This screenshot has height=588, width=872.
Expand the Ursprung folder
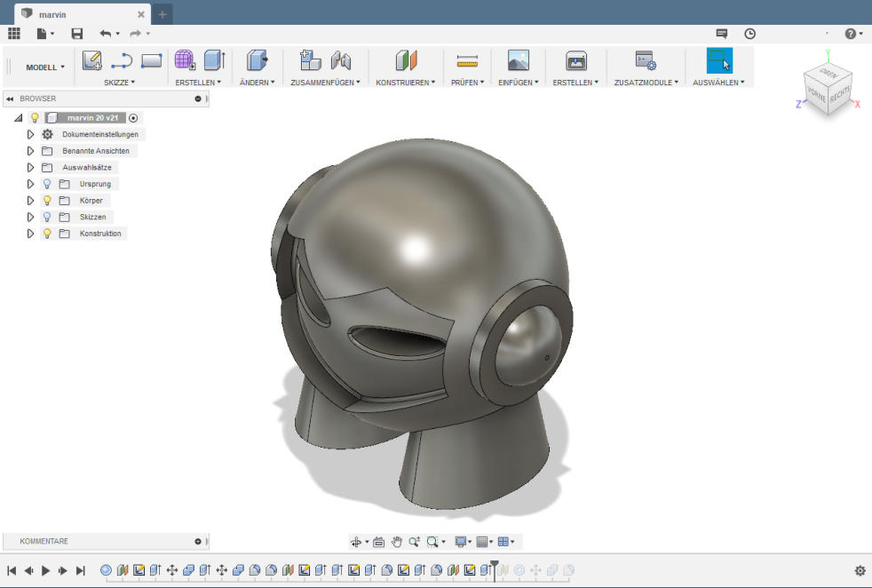pyautogui.click(x=30, y=184)
